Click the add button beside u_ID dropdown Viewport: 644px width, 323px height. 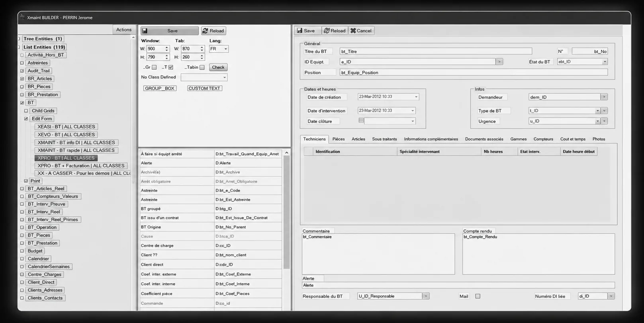[604, 121]
